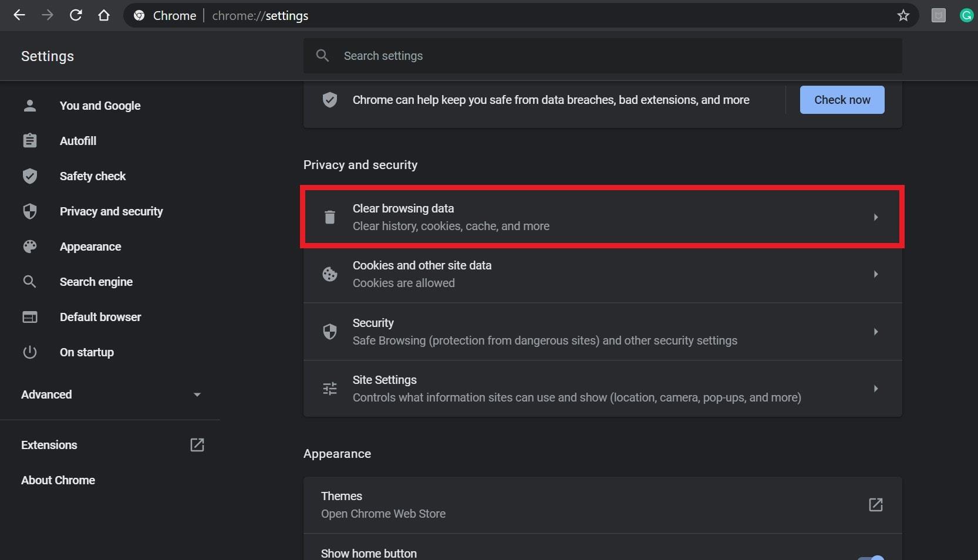The height and width of the screenshot is (560, 978).
Task: Open Cookies and other site data arrow
Action: tap(875, 274)
